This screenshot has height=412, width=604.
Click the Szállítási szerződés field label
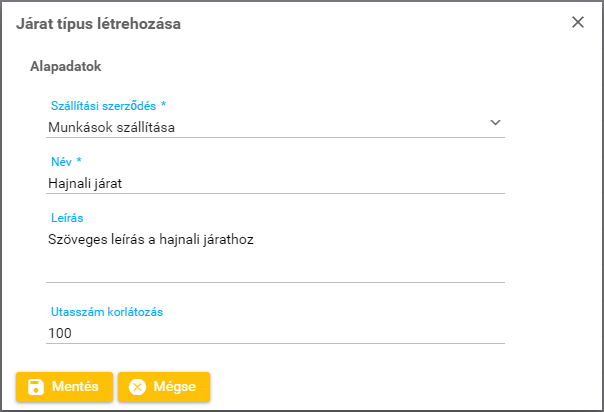(x=104, y=105)
